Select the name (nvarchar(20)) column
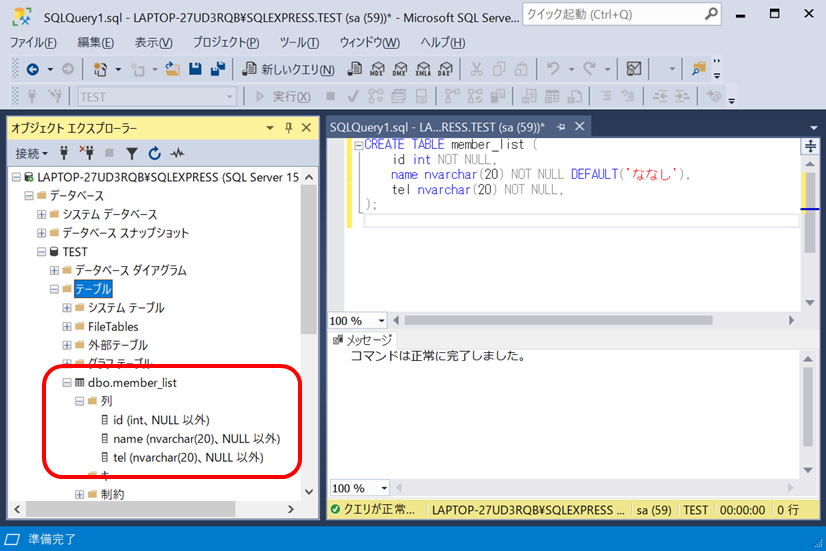Image resolution: width=826 pixels, height=551 pixels. 196,439
